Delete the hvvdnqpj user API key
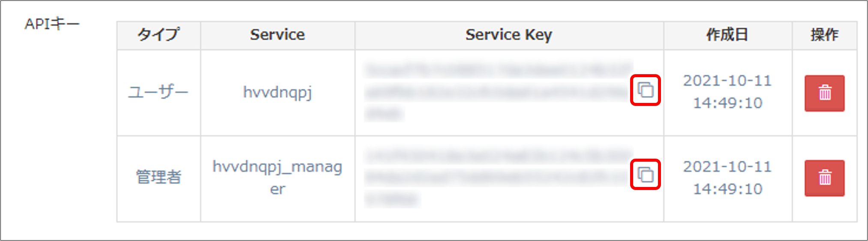 click(x=824, y=93)
